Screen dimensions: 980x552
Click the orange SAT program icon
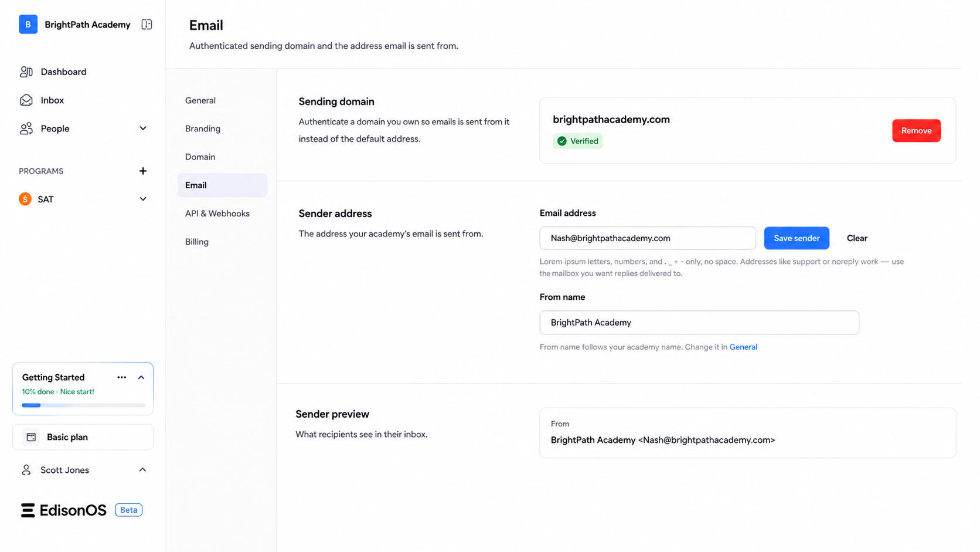[25, 199]
